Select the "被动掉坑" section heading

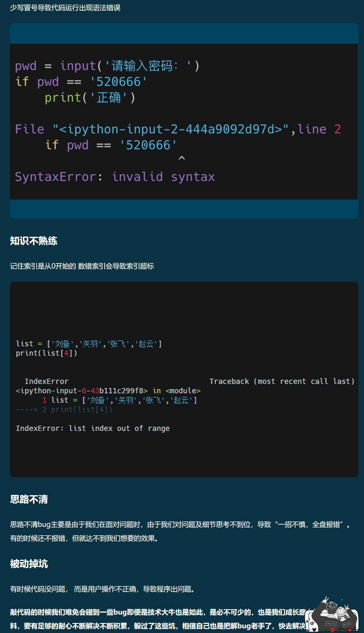[x=29, y=563]
